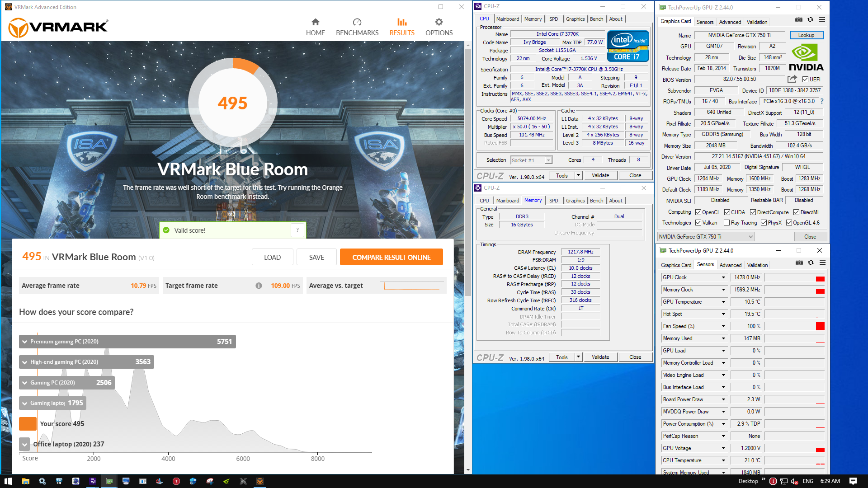This screenshot has width=868, height=488.
Task: Click the target frame rate info icon
Action: [259, 286]
